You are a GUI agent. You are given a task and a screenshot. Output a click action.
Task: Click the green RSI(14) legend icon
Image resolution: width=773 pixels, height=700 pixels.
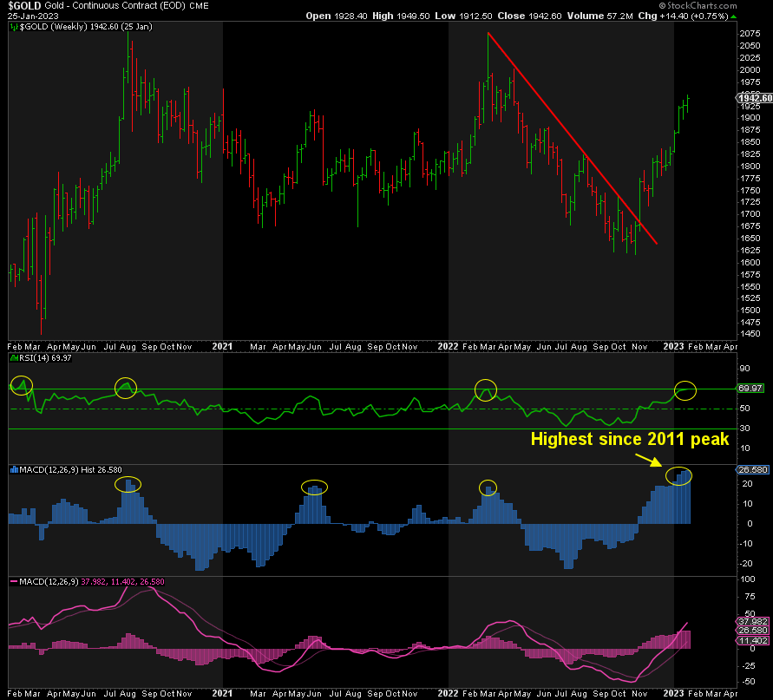(x=13, y=357)
